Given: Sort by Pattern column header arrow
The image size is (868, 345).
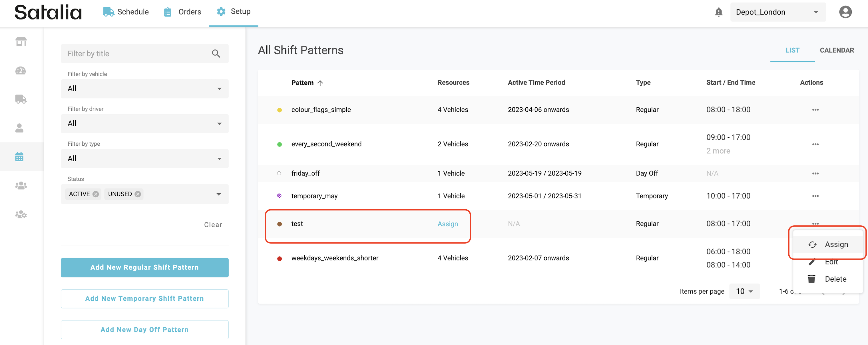Looking at the screenshot, I should click(320, 83).
